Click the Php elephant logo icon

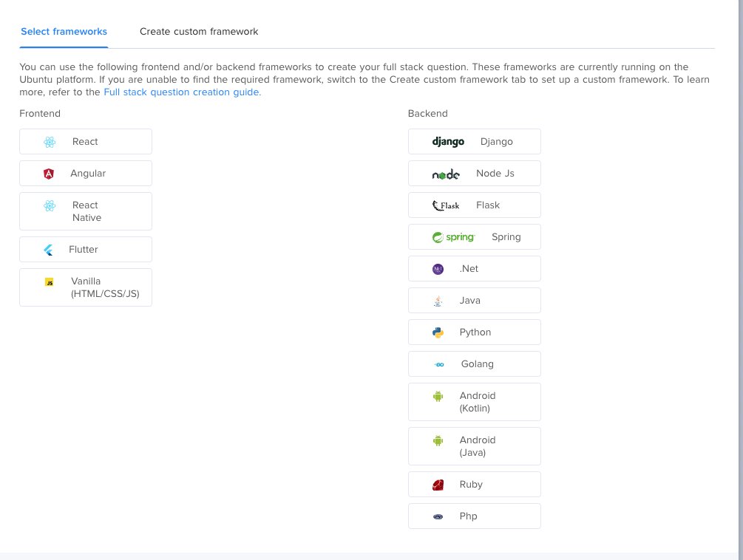pos(438,517)
